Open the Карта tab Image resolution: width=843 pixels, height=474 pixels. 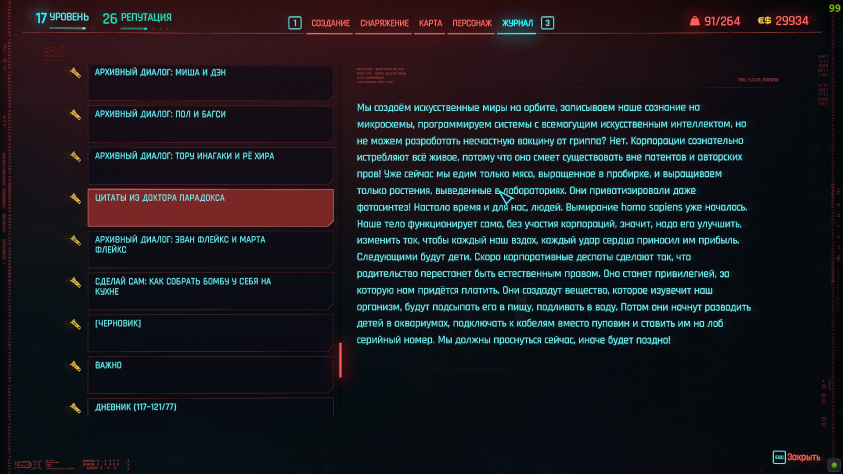click(x=430, y=22)
